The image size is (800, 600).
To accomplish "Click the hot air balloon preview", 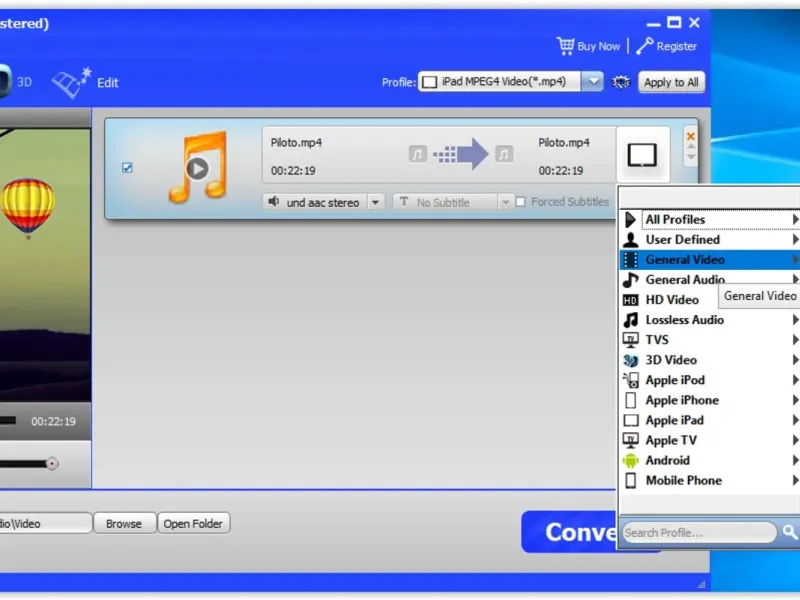I will point(28,207).
